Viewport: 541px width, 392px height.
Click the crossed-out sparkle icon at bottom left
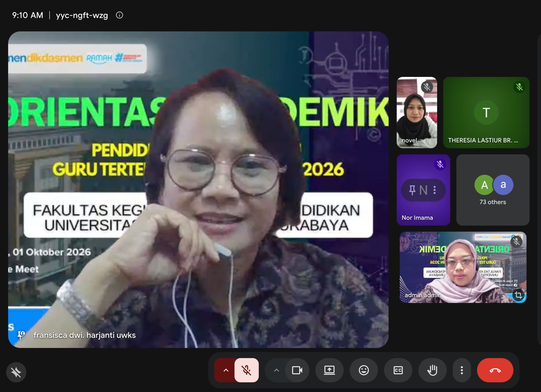click(16, 372)
